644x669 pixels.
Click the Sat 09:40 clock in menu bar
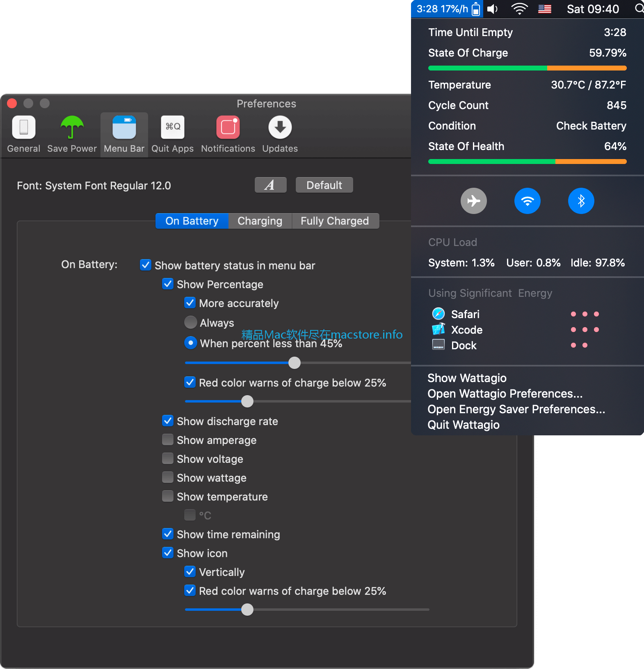[x=593, y=9]
